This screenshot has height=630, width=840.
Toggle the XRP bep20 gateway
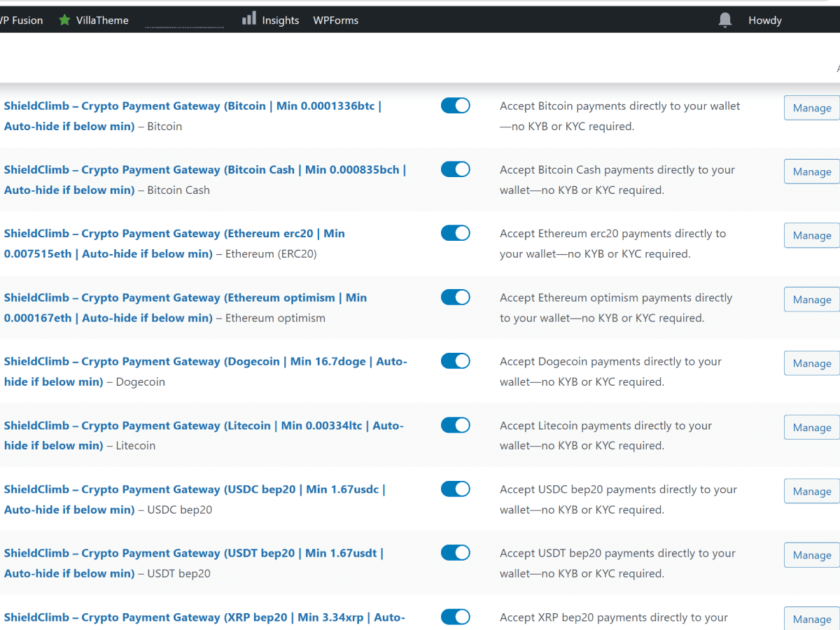(456, 617)
